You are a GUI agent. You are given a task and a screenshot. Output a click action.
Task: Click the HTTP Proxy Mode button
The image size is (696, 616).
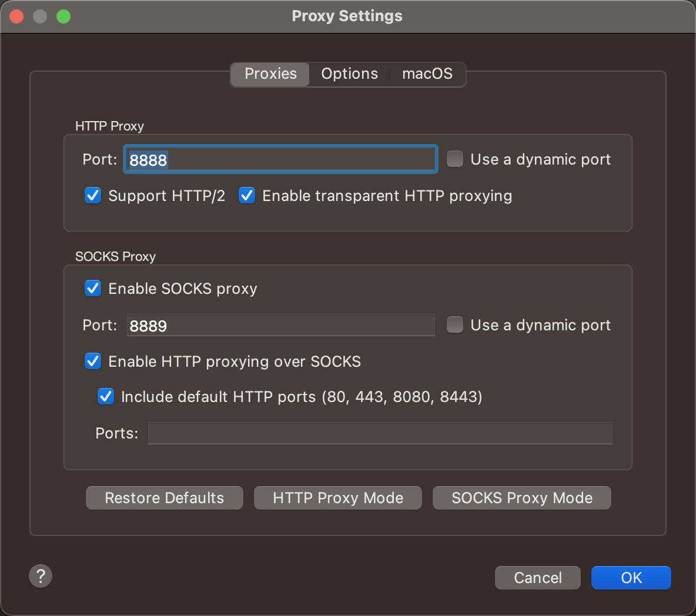[x=338, y=498]
